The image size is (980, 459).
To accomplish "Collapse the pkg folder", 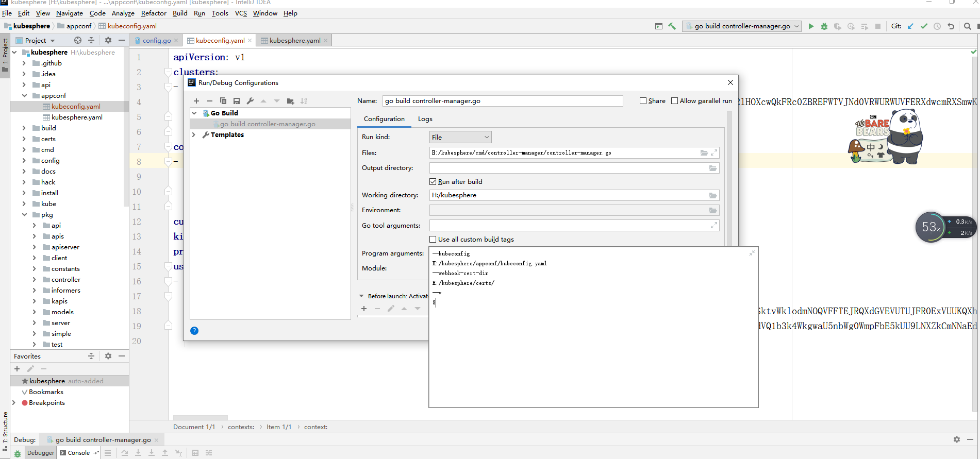I will [24, 215].
